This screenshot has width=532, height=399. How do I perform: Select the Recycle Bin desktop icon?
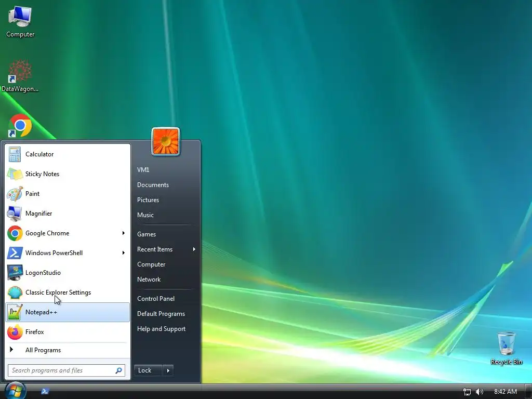coord(506,349)
